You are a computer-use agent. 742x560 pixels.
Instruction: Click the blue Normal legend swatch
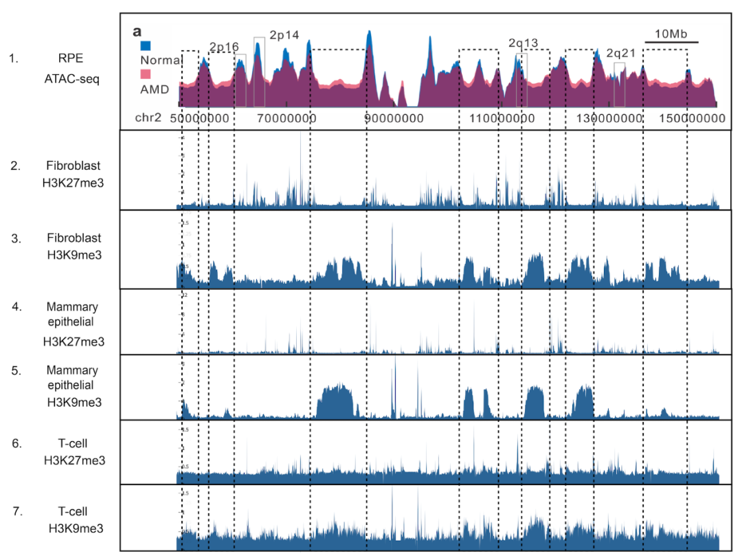145,45
